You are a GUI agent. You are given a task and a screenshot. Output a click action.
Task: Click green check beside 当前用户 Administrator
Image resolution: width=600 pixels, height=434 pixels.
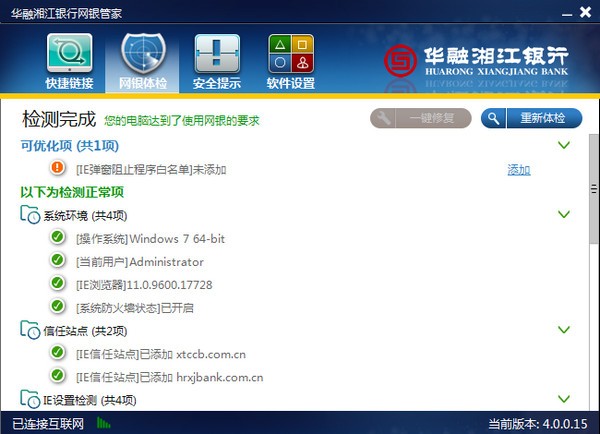click(57, 260)
